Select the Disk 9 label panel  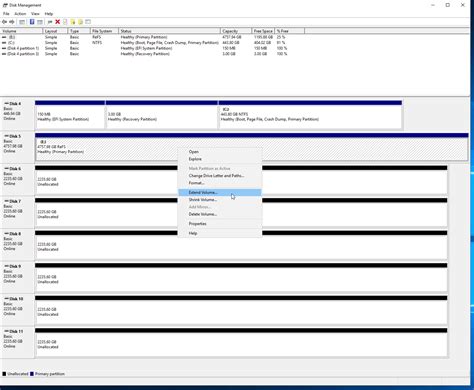pyautogui.click(x=18, y=277)
